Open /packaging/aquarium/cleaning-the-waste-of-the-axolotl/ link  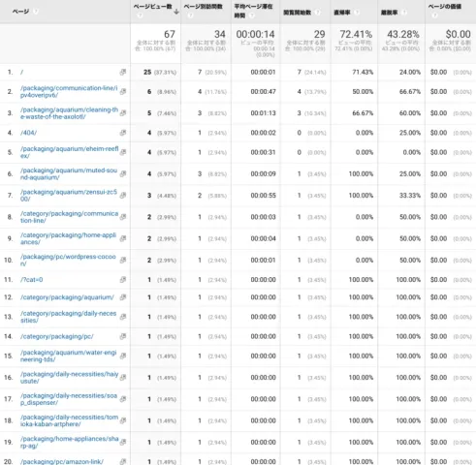click(x=69, y=113)
